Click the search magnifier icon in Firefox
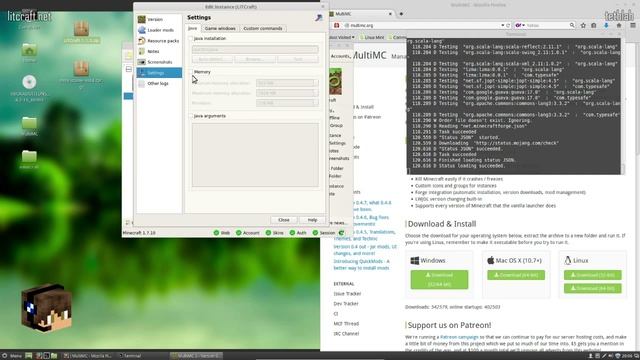640x360 pixels. point(572,25)
